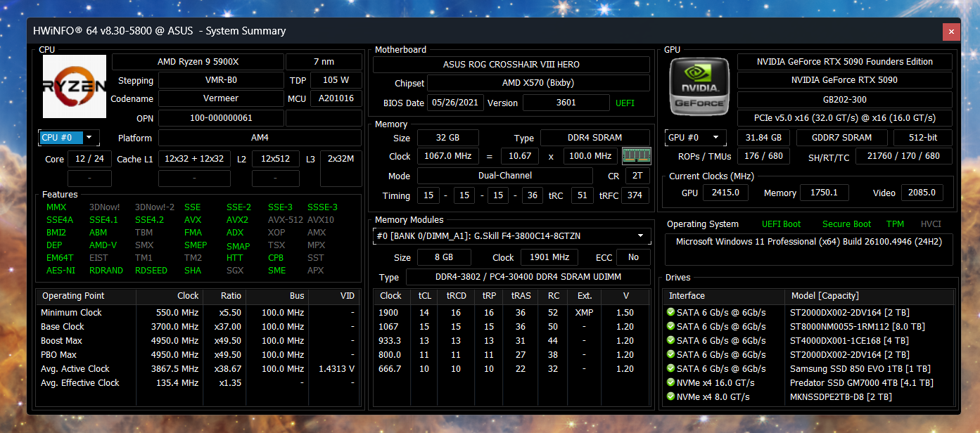Click the GDDR7 SDRAM memory type field
980x433 pixels.
click(x=841, y=138)
